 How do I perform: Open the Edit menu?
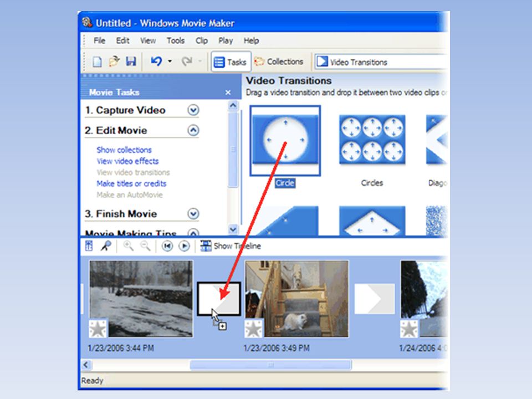pyautogui.click(x=122, y=40)
